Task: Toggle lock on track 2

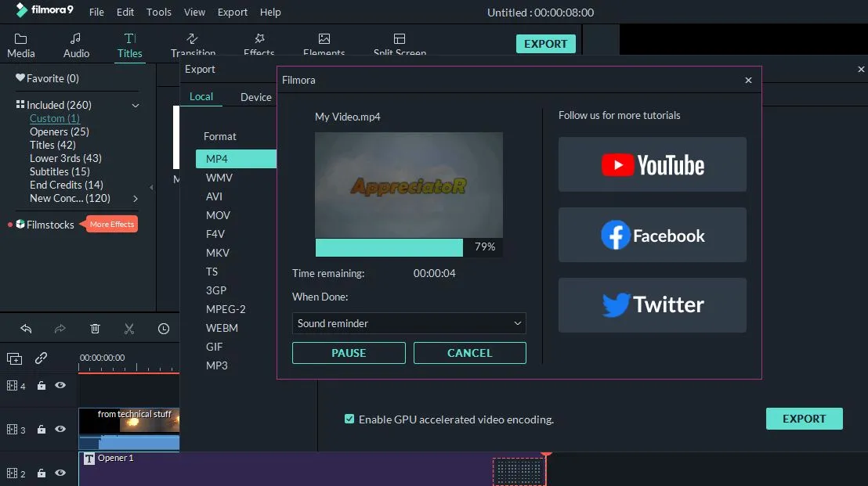Action: [x=42, y=473]
